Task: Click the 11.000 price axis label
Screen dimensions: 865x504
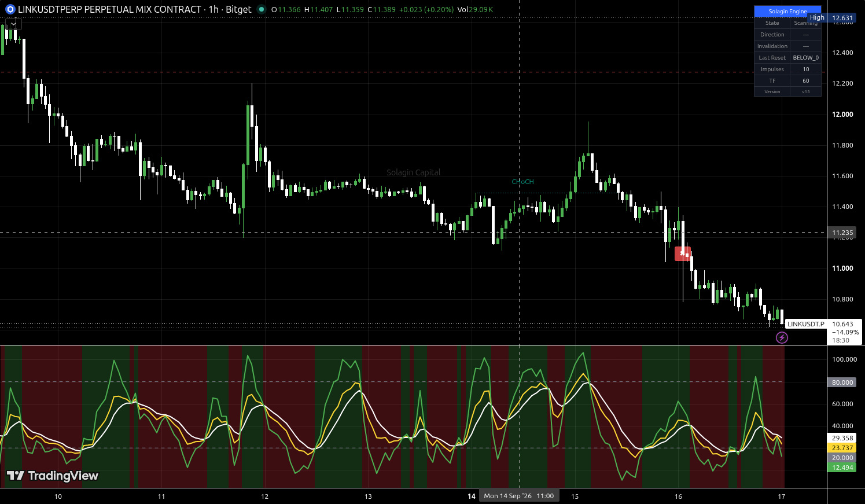Action: click(842, 268)
